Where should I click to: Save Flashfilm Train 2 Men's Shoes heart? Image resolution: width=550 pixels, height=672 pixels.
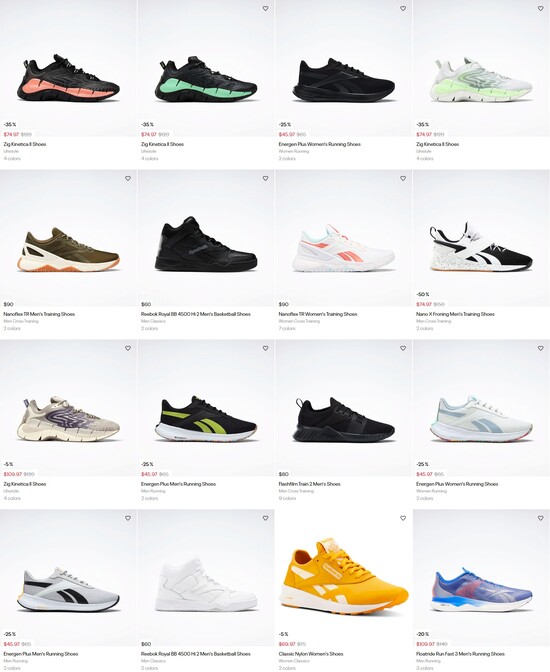403,348
